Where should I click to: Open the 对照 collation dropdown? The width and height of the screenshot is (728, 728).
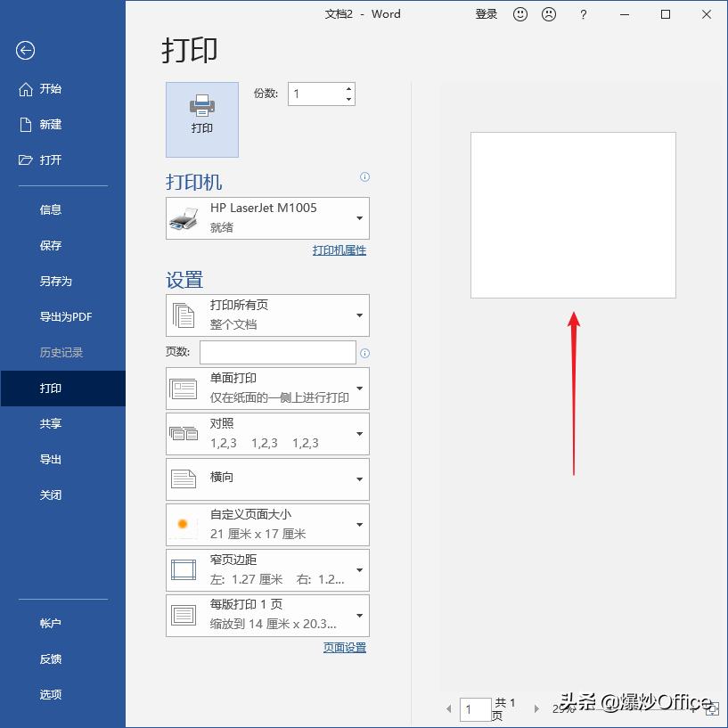tap(360, 434)
